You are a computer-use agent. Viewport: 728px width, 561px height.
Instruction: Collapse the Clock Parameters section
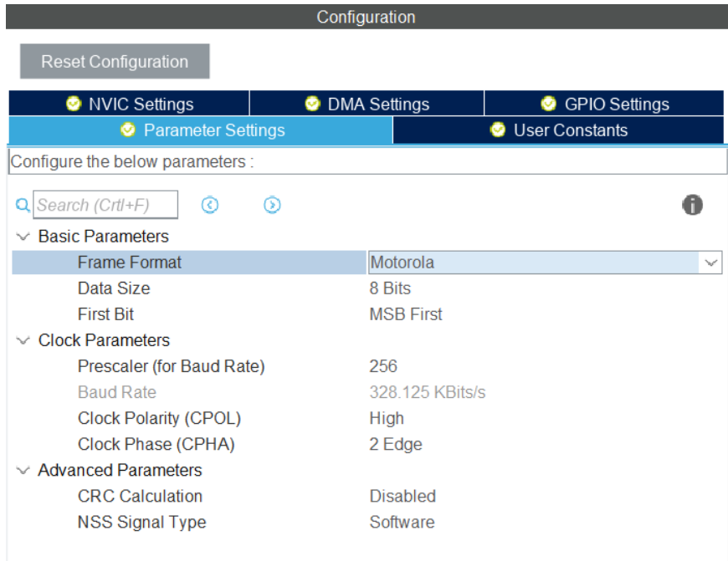pos(23,340)
